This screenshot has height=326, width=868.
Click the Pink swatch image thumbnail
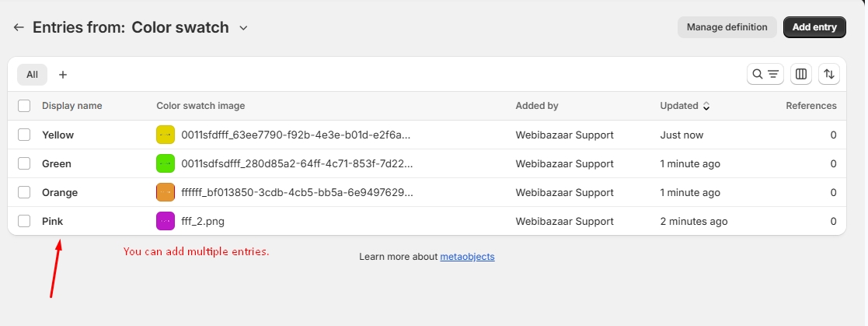click(x=166, y=221)
